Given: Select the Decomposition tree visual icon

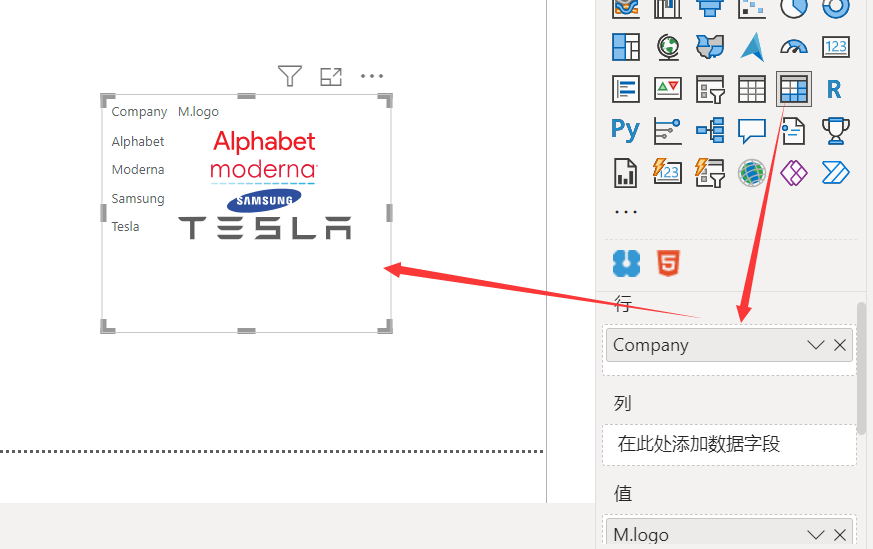Looking at the screenshot, I should pos(710,131).
